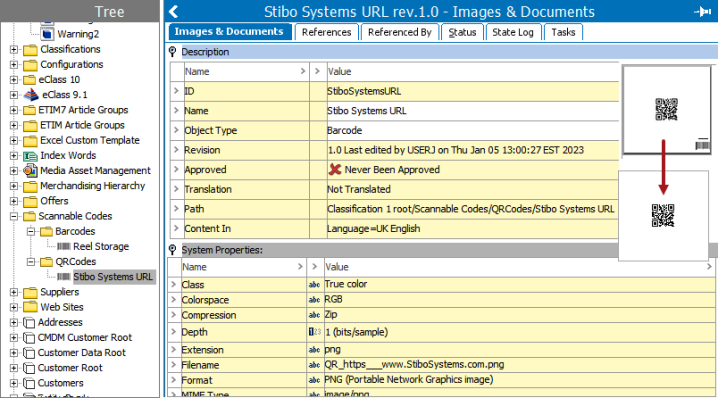Click the pin icon in the title bar
Viewport: 718px width, 398px height.
(x=703, y=11)
